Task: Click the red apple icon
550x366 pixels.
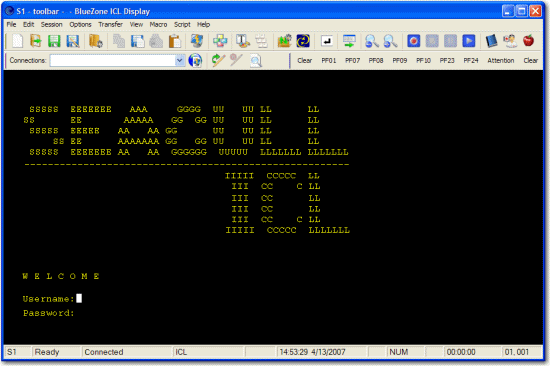Action: (528, 41)
